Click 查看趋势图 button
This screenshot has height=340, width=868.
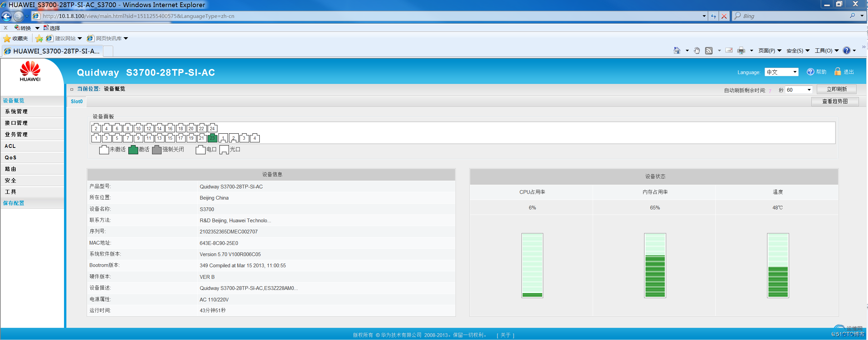coord(835,101)
